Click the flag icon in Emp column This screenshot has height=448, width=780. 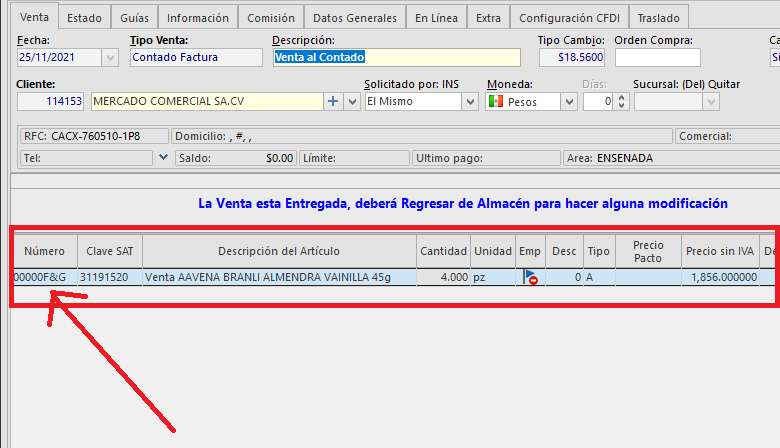click(530, 277)
